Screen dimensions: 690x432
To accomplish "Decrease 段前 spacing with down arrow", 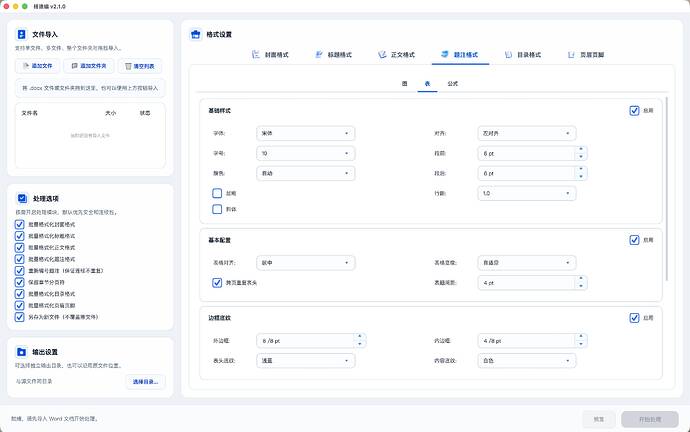I will pos(581,157).
